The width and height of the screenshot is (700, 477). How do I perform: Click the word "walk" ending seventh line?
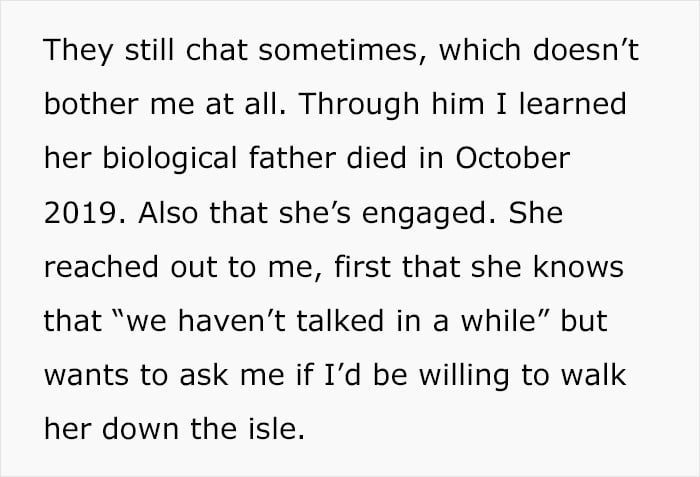tap(593, 374)
